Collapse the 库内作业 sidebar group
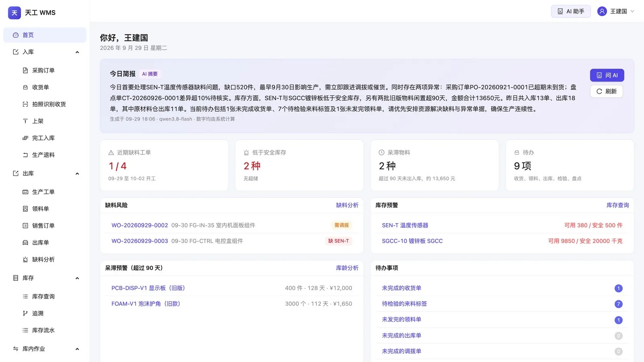This screenshot has width=644, height=362. (77, 349)
